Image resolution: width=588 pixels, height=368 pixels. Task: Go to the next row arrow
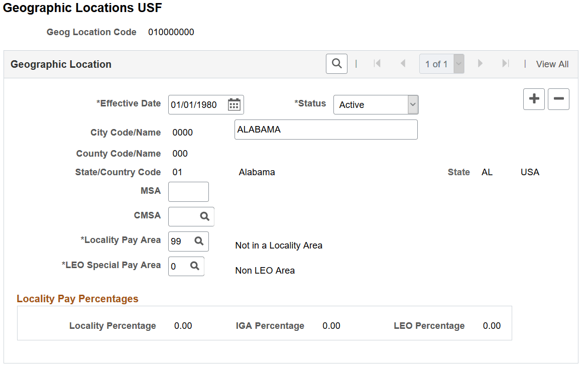480,63
